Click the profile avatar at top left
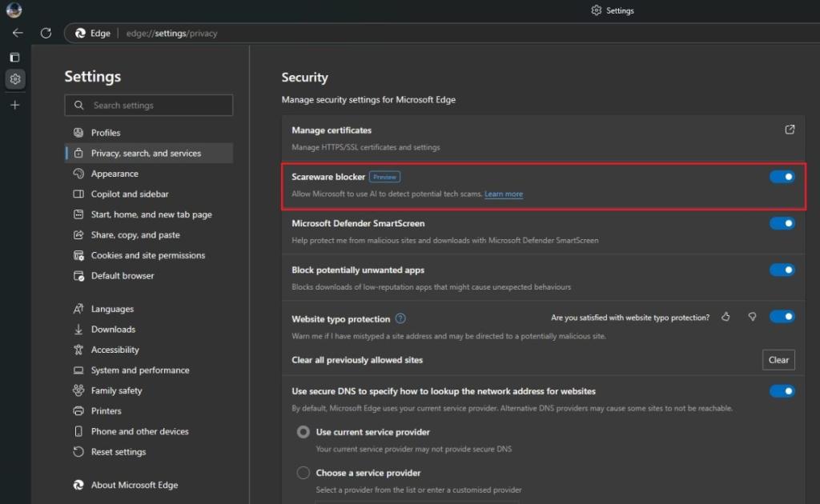 (x=13, y=10)
